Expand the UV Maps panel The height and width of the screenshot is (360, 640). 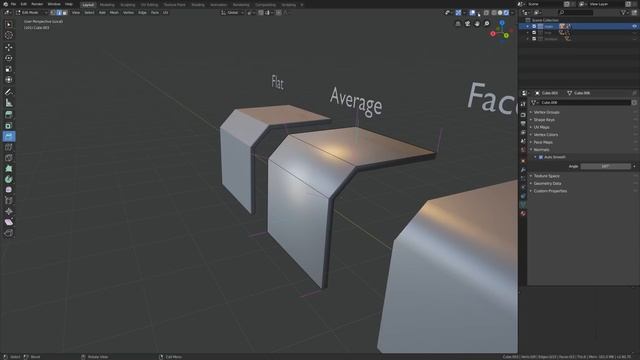542,127
